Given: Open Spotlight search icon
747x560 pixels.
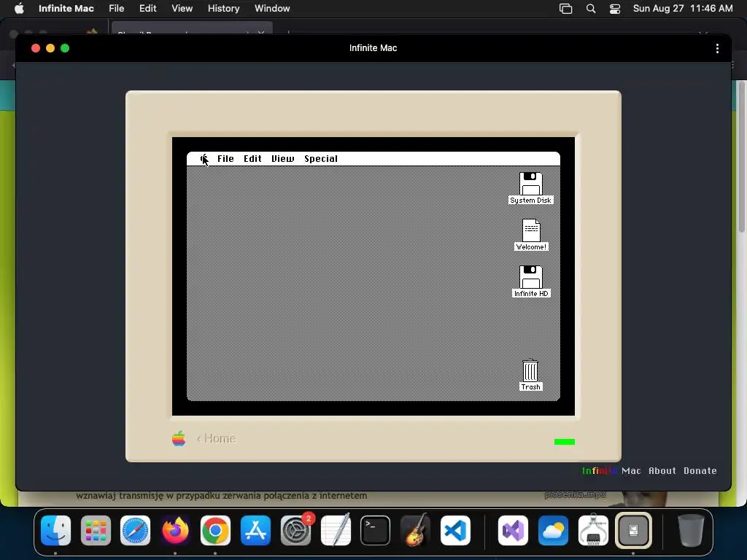Looking at the screenshot, I should tap(591, 9).
